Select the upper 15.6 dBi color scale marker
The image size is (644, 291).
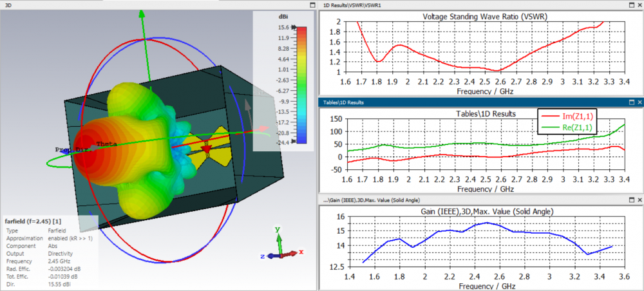[x=293, y=28]
